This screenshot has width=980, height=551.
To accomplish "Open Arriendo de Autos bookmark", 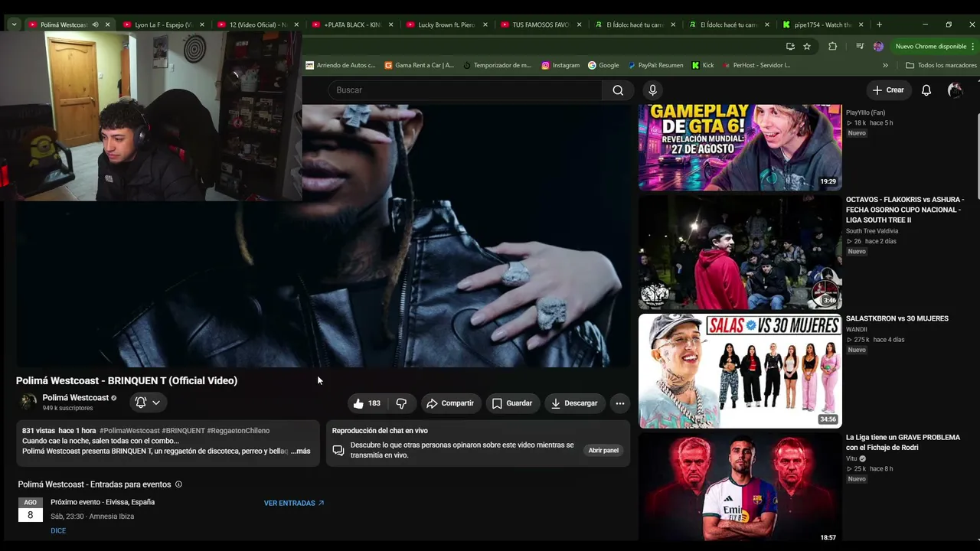I will click(x=341, y=65).
